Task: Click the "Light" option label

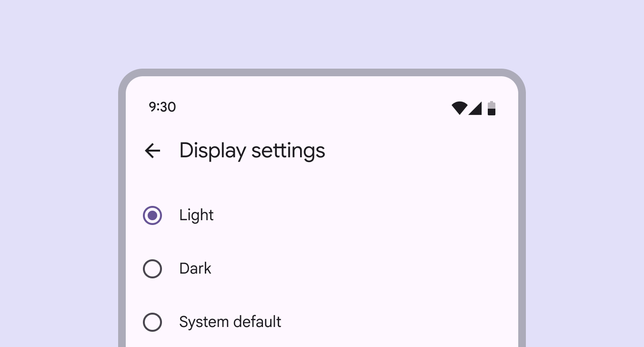Action: [196, 215]
